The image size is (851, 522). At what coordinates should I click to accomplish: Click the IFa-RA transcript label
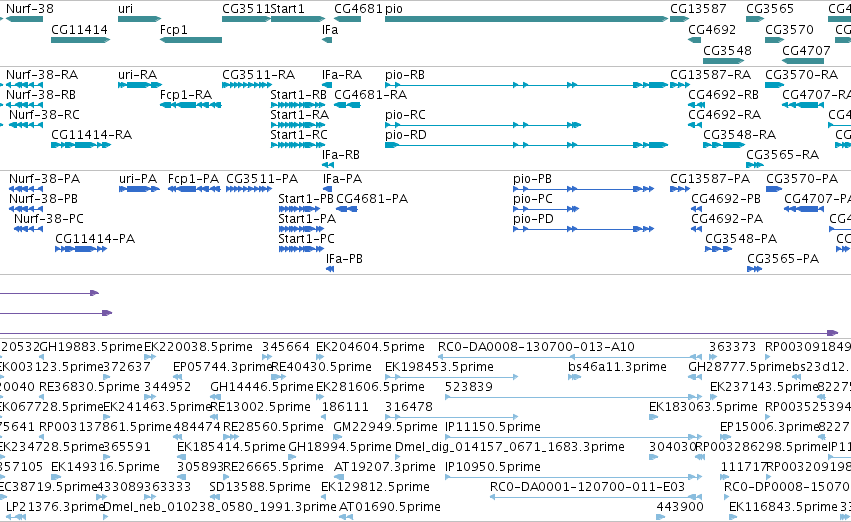pyautogui.click(x=341, y=74)
